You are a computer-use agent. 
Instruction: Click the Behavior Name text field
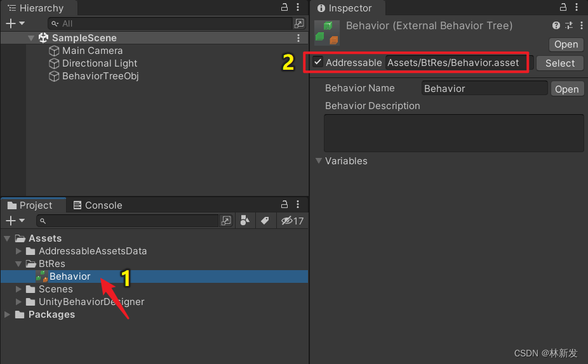484,88
